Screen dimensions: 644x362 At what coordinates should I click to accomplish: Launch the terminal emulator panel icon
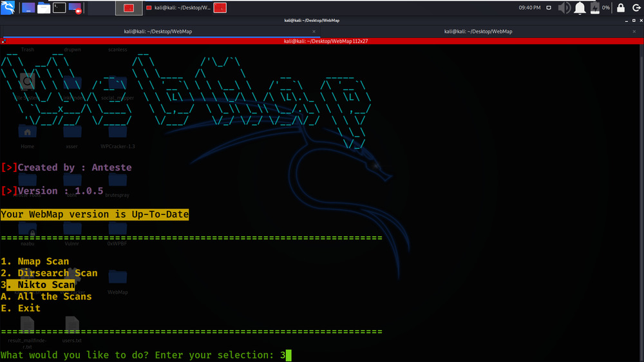(x=59, y=8)
